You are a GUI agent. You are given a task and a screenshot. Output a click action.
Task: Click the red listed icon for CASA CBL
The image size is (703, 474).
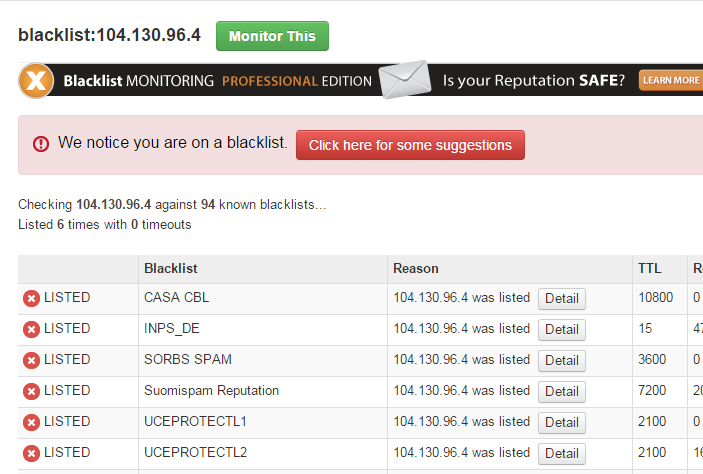coord(31,298)
